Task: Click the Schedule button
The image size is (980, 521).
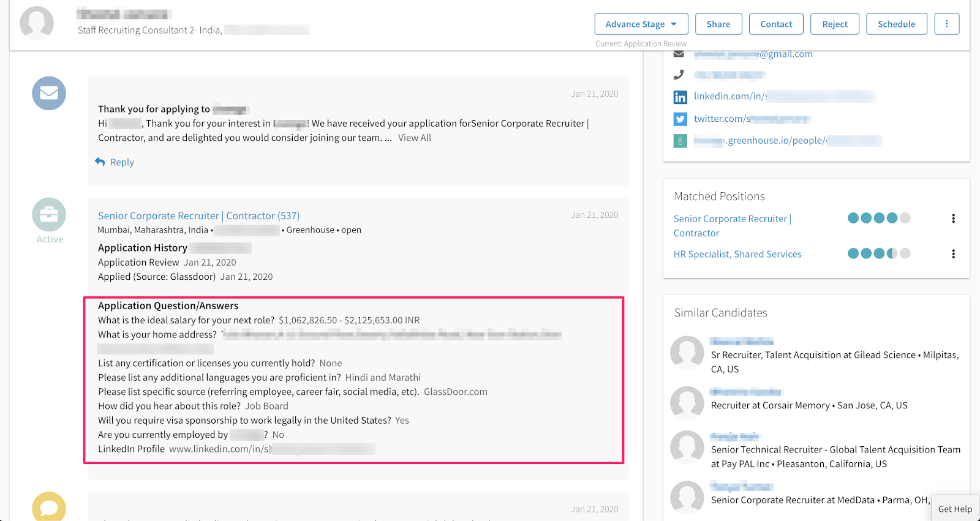Action: click(x=897, y=24)
